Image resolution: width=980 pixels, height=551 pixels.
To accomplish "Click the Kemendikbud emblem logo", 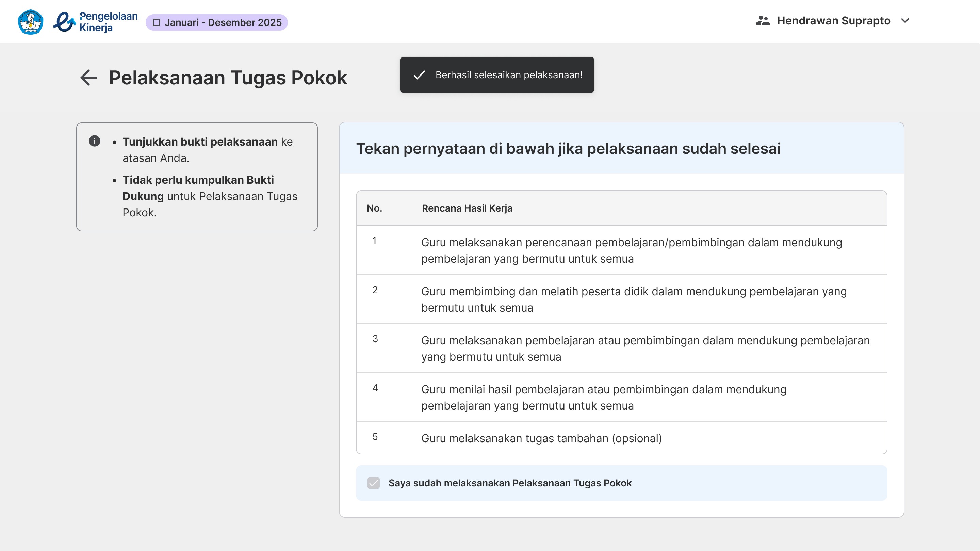I will point(30,22).
